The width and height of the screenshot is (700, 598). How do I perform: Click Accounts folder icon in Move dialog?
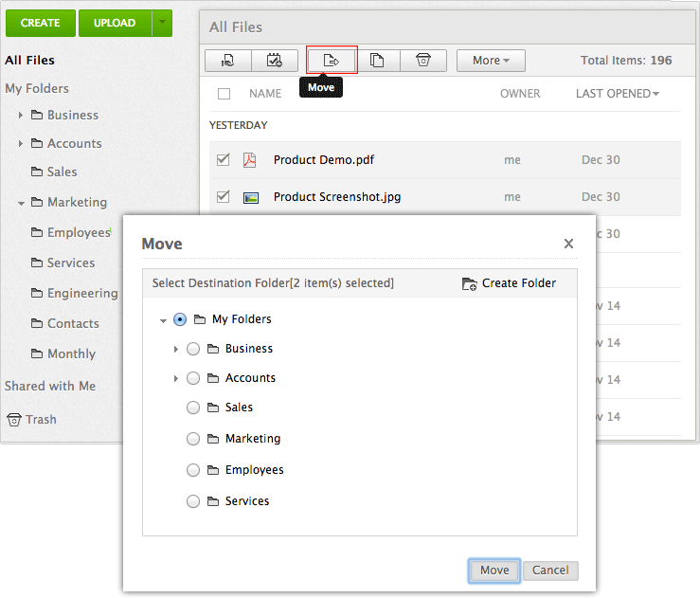[x=213, y=378]
